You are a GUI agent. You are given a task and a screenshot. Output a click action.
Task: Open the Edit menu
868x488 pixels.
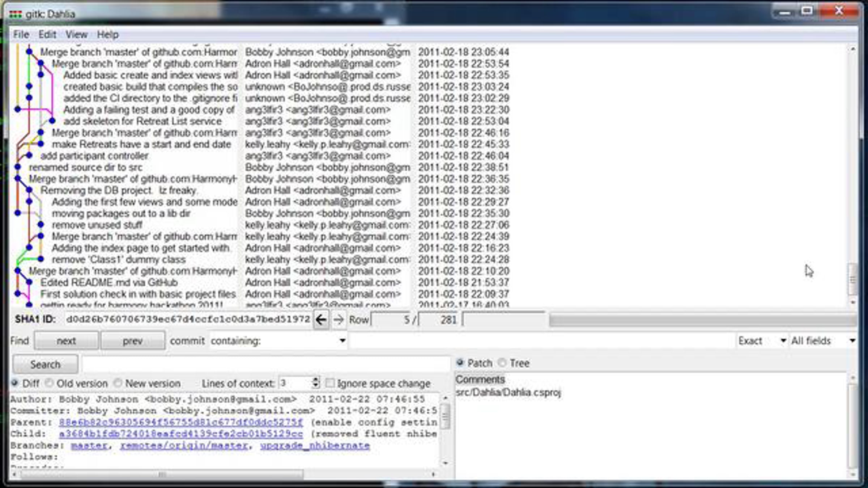click(x=47, y=35)
